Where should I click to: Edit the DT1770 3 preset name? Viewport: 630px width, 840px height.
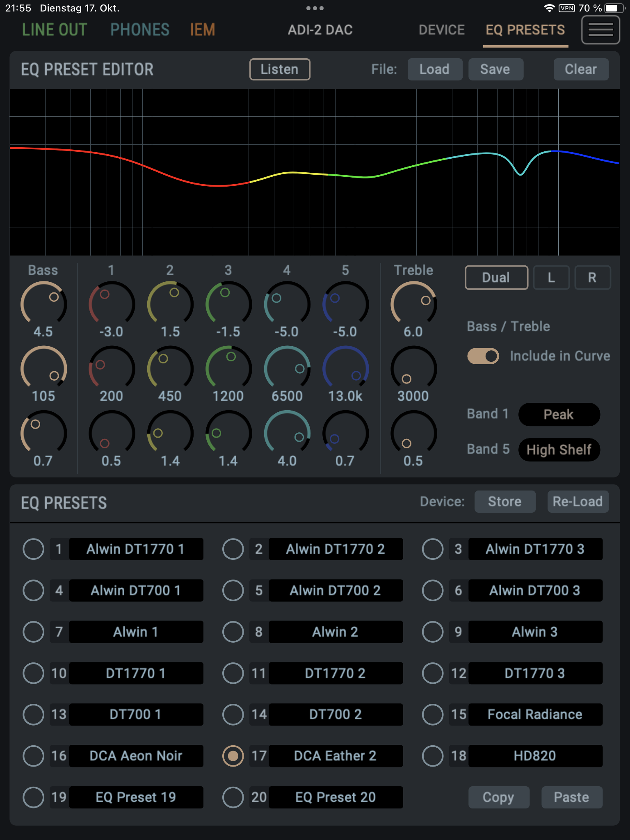click(536, 673)
